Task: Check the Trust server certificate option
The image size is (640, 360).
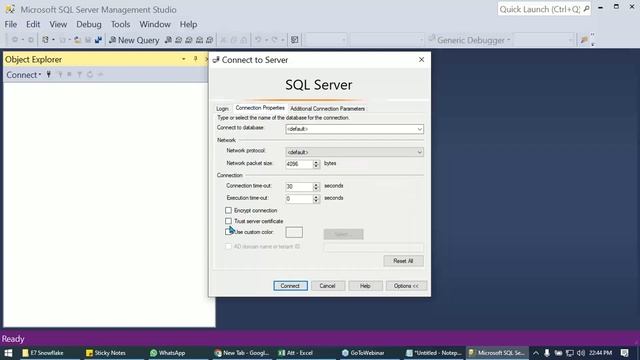Action: 228,221
